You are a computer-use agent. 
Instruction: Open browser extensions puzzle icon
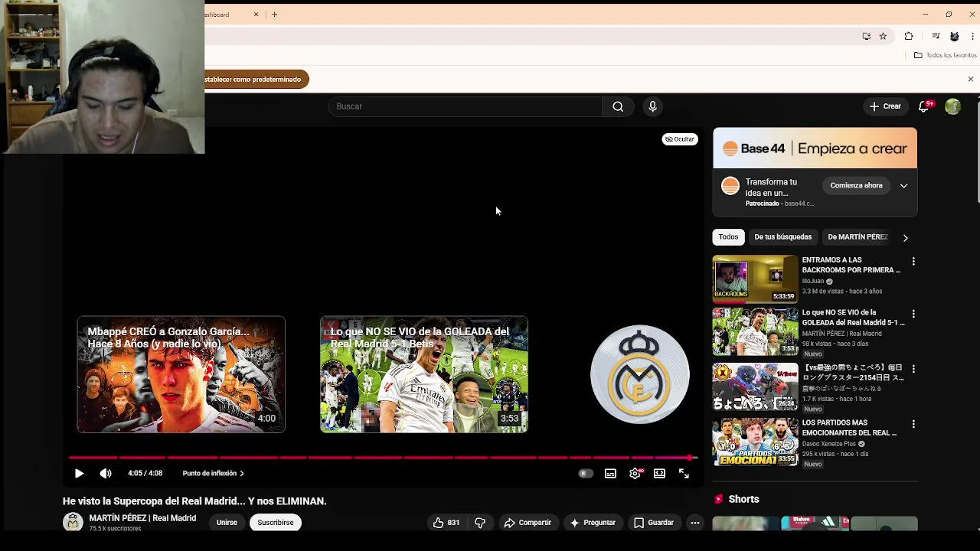pyautogui.click(x=909, y=36)
